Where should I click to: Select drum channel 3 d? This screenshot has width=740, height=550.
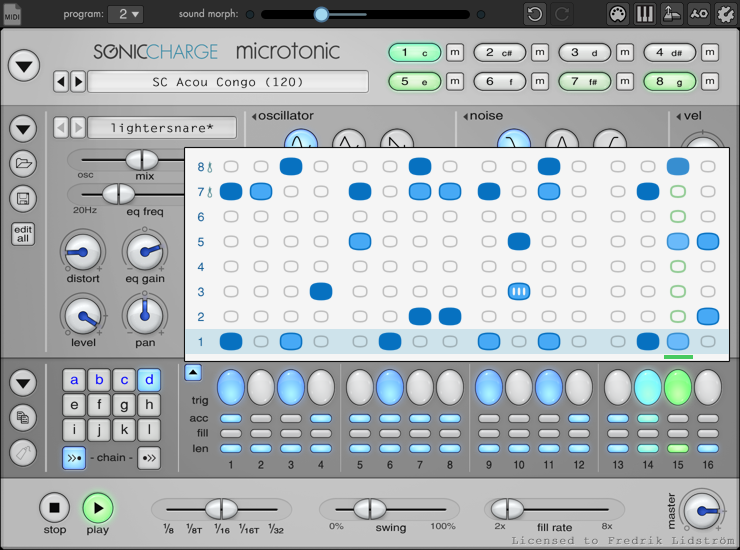pyautogui.click(x=585, y=52)
